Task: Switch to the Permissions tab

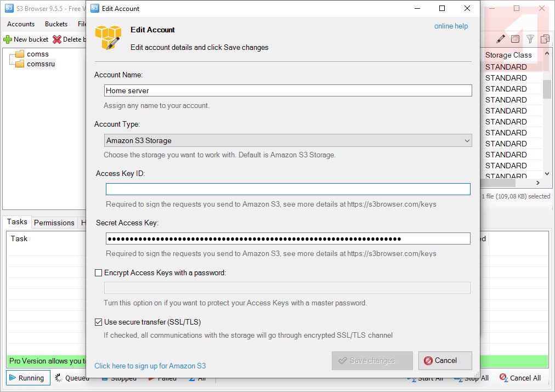Action: (54, 223)
